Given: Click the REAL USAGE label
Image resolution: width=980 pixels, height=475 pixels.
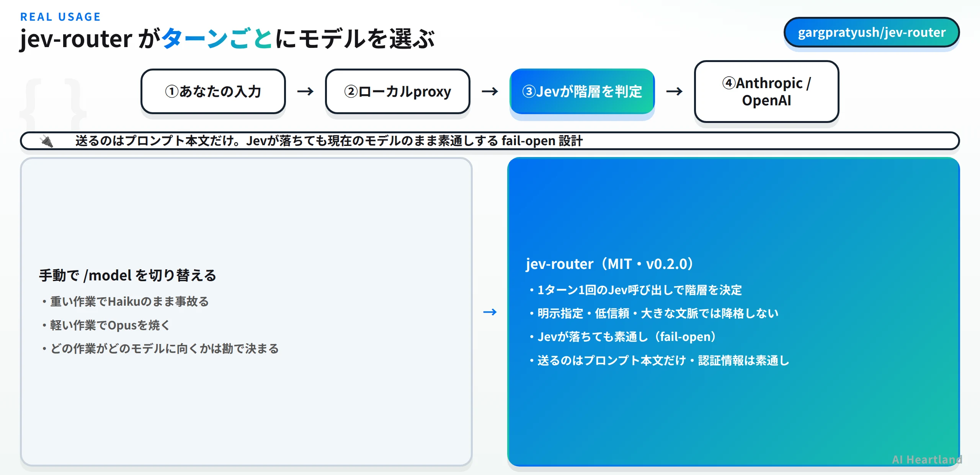Looking at the screenshot, I should (60, 17).
